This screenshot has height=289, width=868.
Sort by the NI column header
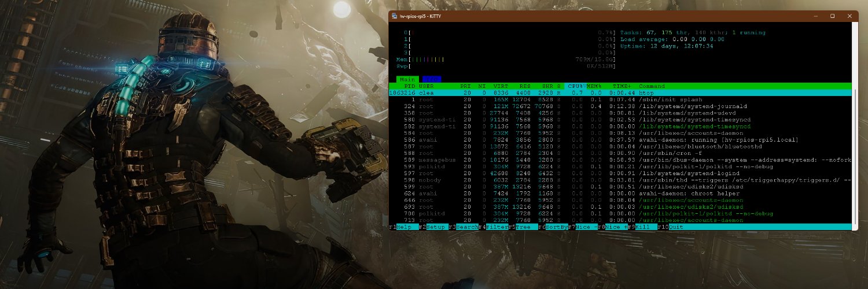pyautogui.click(x=482, y=86)
